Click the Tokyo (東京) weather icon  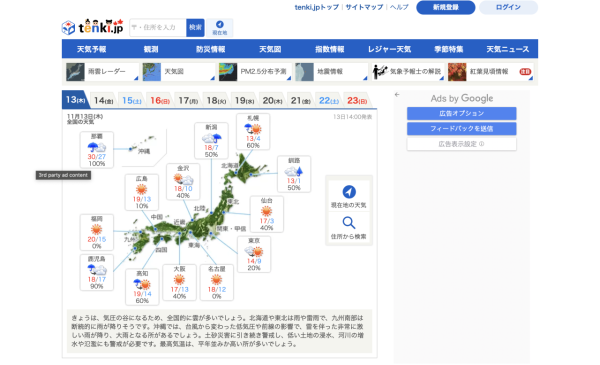254,251
